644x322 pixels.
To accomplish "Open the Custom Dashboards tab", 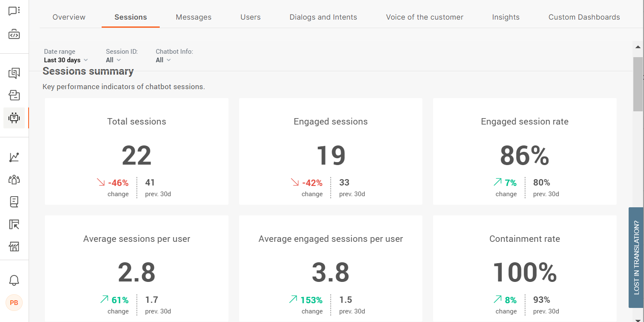I will tap(584, 17).
